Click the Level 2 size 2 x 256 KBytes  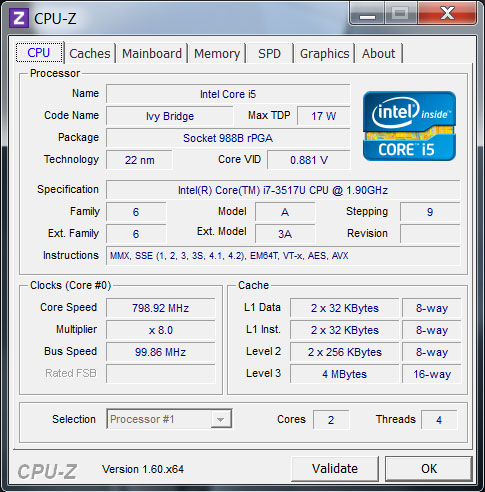tap(345, 352)
